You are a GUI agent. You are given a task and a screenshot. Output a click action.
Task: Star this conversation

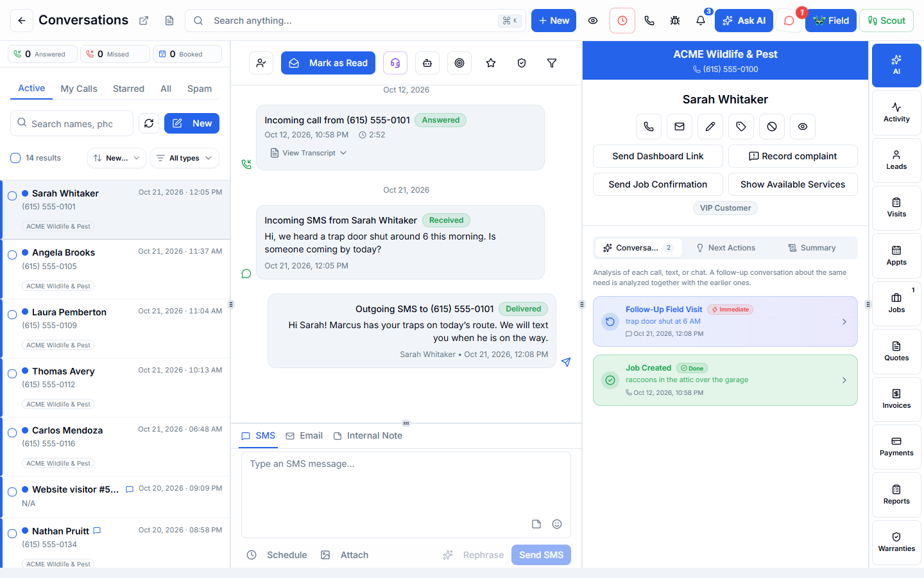491,63
